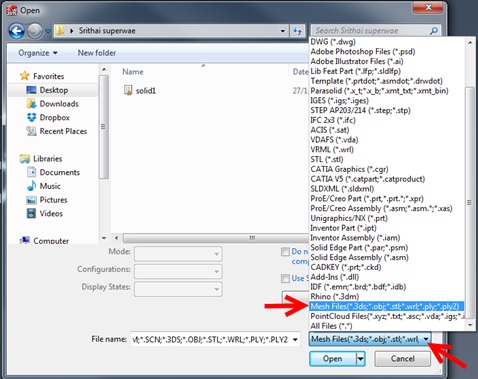Click the File name input field
This screenshot has width=478, height=379.
pos(211,339)
